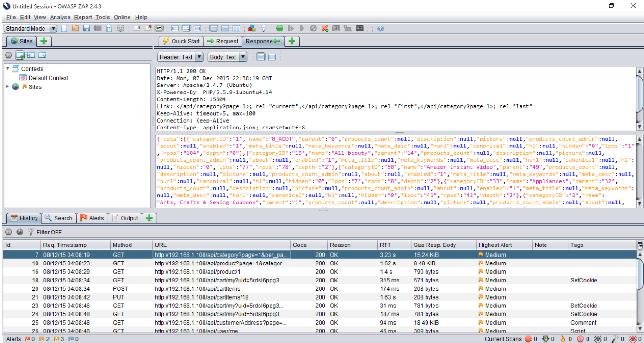Image resolution: width=644 pixels, height=343 pixels.
Task: Open the Body: Text view dropdown
Action: pyautogui.click(x=227, y=57)
